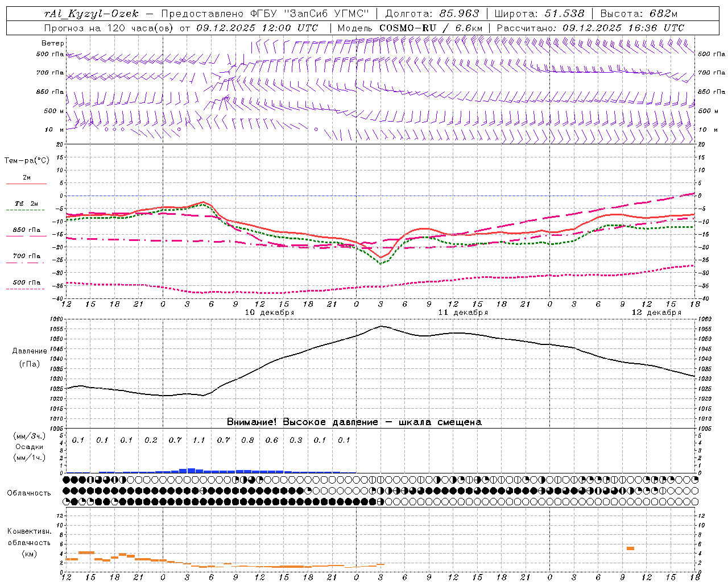Click the (мм/3ч.) precipitation unit label
Screen dimensions: 728x582
pyautogui.click(x=30, y=436)
